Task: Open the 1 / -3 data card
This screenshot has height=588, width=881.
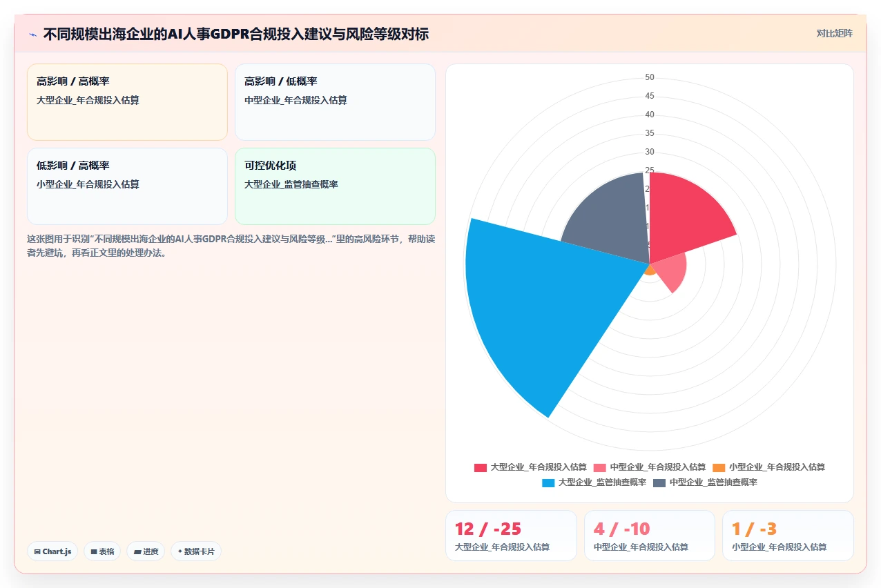Action: (x=788, y=536)
